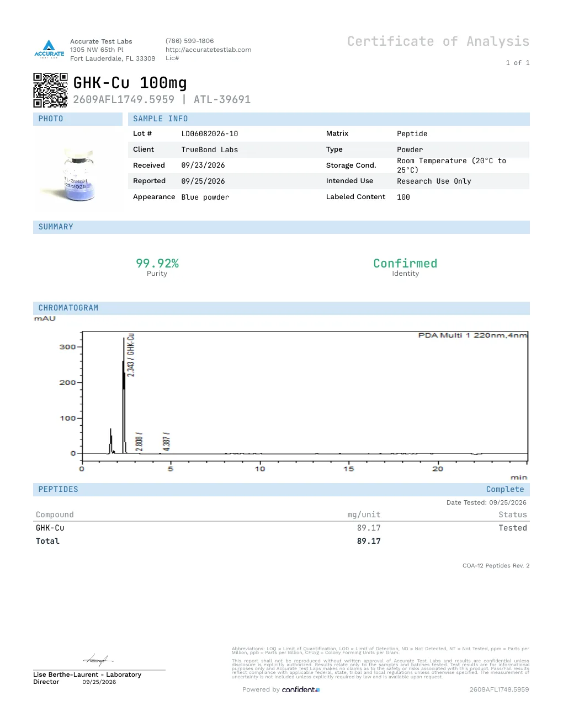Screen dimensions: 563x728
Task: Select the "Complete" status label
Action: (505, 490)
